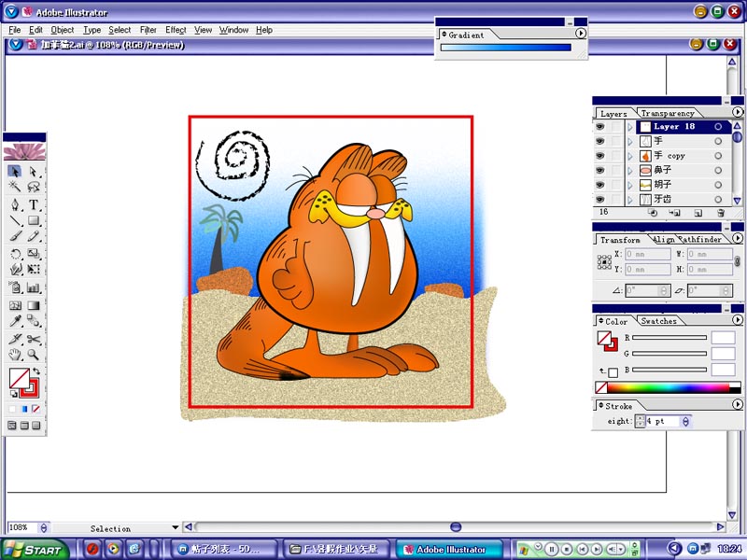This screenshot has width=747, height=560.
Task: Select the Pen tool
Action: [x=15, y=204]
